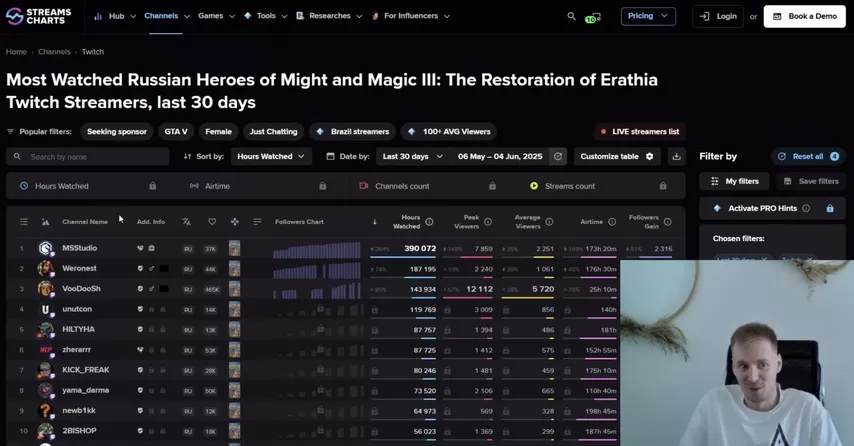Click the info icon next to Activate PRO Hints
This screenshot has width=854, height=446.
tap(806, 208)
